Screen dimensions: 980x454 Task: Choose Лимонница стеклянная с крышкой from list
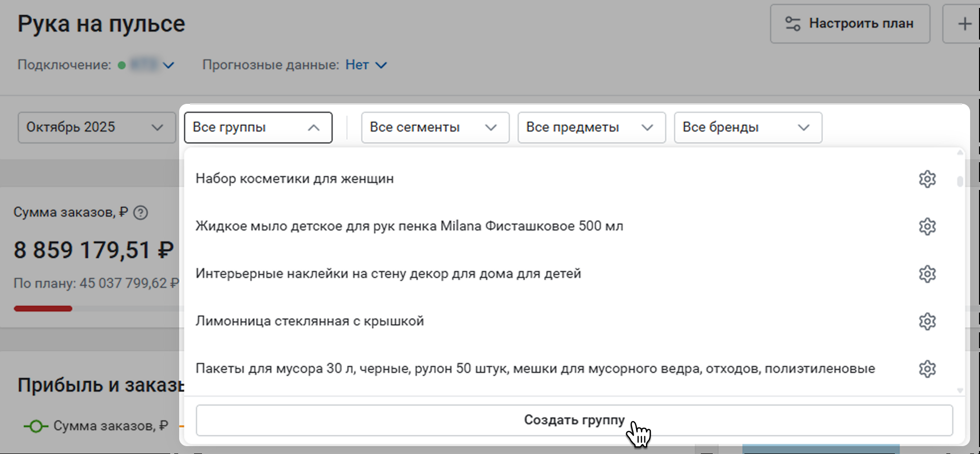309,321
